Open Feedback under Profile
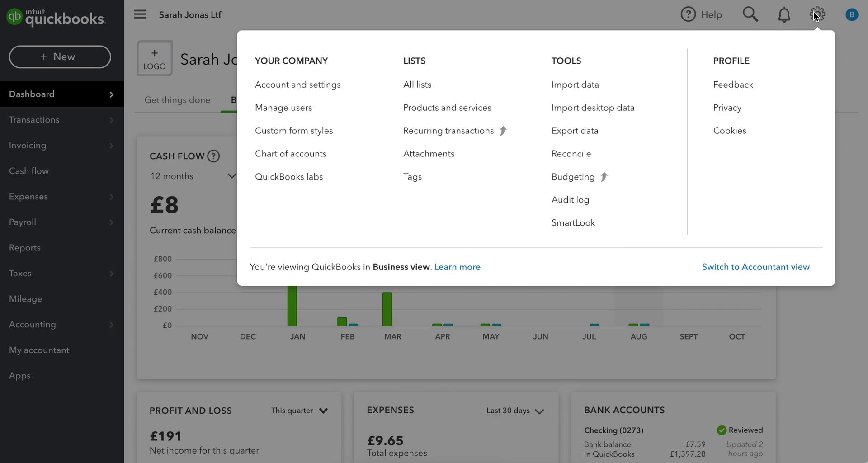868x463 pixels. 733,85
